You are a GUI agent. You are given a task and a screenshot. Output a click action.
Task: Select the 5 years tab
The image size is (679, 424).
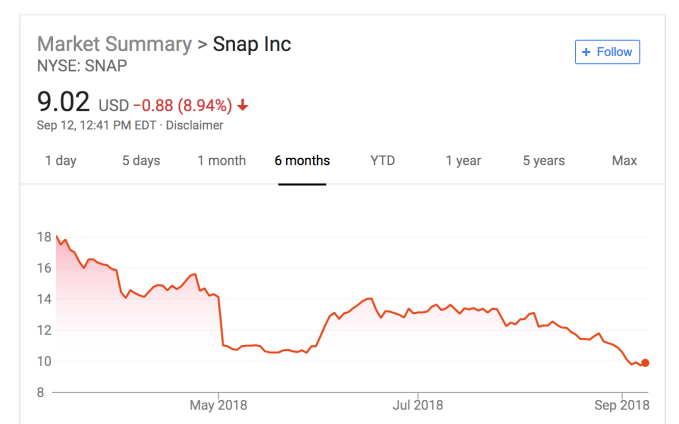tap(543, 161)
